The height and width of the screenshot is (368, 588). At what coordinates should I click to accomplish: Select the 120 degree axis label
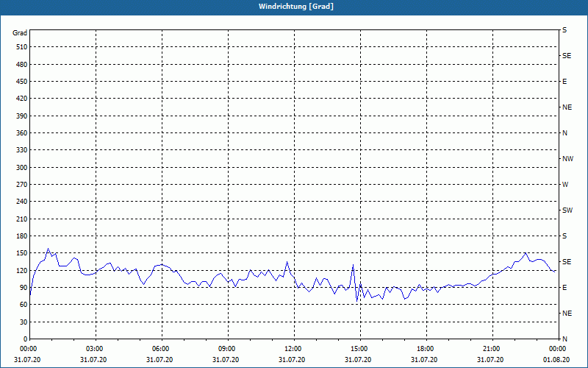pyautogui.click(x=22, y=270)
